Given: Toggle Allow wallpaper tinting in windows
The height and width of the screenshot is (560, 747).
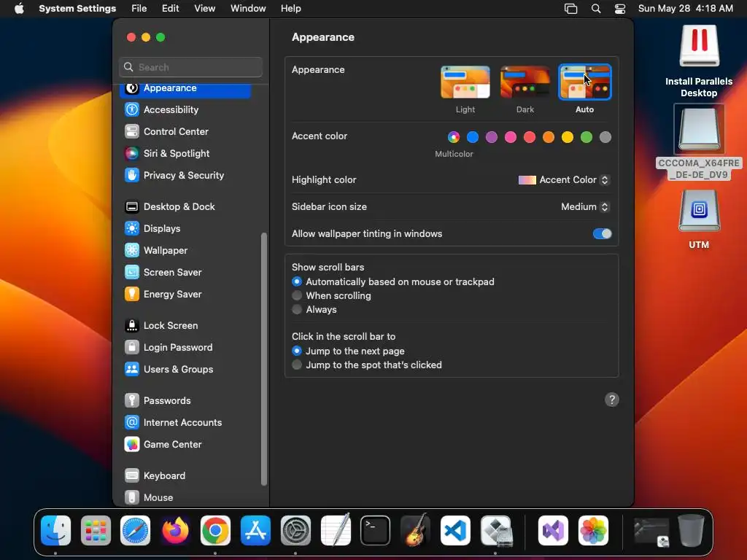Looking at the screenshot, I should coord(602,234).
